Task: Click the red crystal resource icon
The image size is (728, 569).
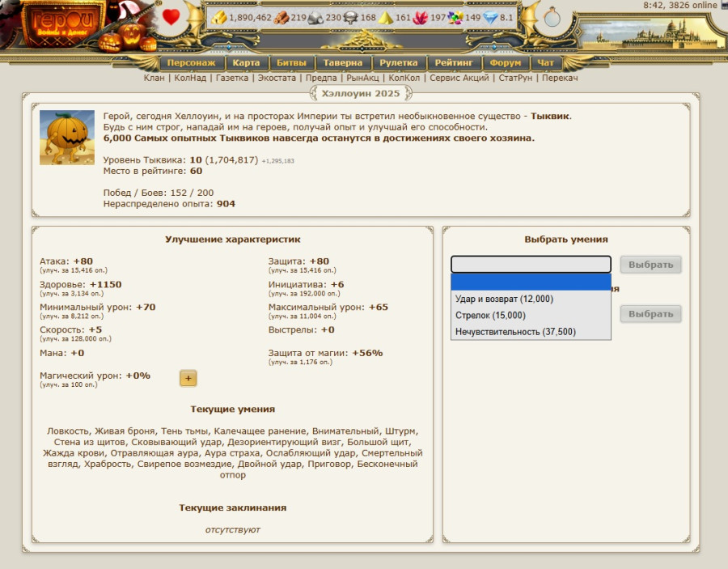Action: pos(421,17)
